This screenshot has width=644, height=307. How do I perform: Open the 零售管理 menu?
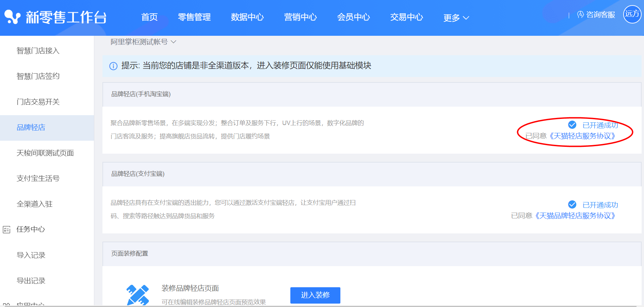click(194, 17)
